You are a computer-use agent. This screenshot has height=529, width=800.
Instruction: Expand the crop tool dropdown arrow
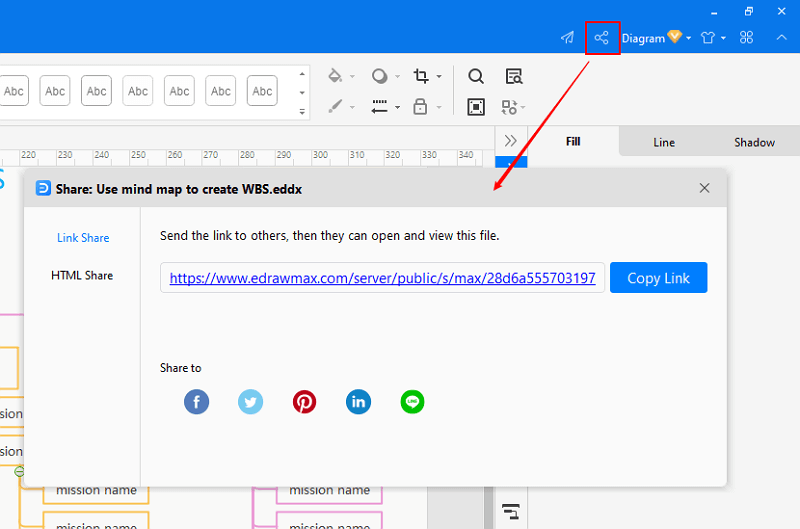pos(439,77)
